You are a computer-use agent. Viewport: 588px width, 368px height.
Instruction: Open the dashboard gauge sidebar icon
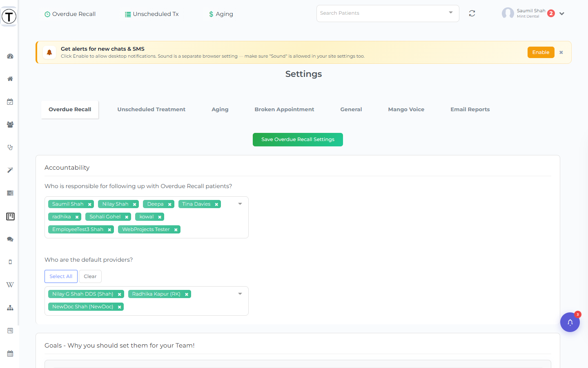(10, 56)
